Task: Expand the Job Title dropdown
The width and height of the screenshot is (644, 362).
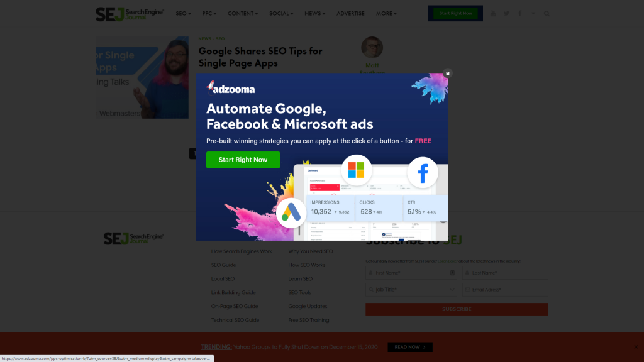Action: pos(411,290)
